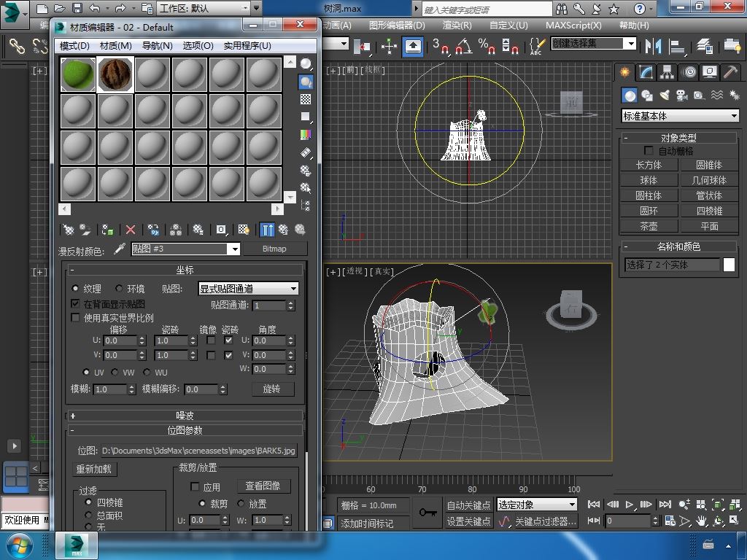Toggle 在背面显示贴图 checkbox
Viewport: 747px width, 560px height.
tap(75, 304)
